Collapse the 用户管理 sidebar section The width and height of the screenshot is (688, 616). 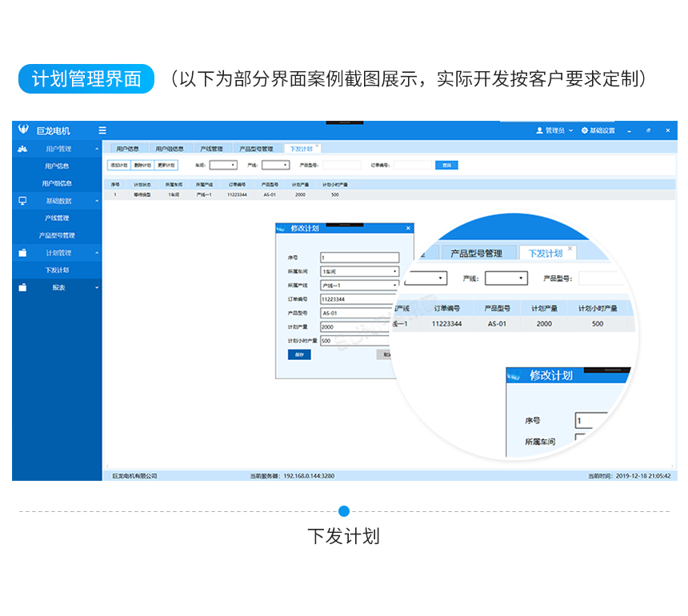click(95, 148)
